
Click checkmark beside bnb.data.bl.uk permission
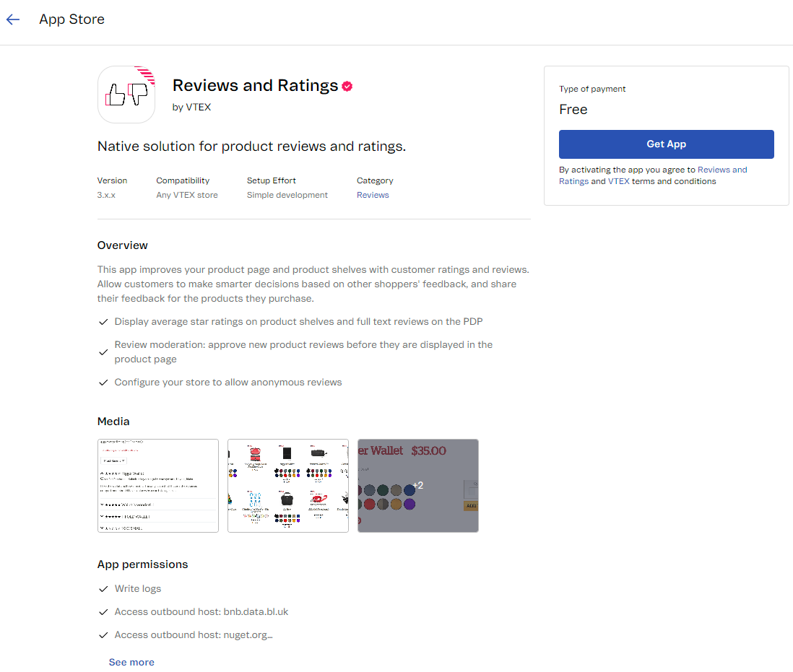[x=103, y=612]
